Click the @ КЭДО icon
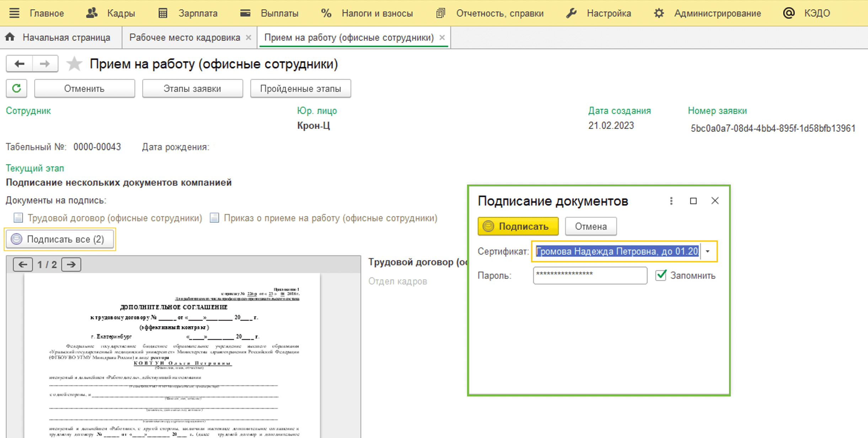868x438 pixels. 789,13
